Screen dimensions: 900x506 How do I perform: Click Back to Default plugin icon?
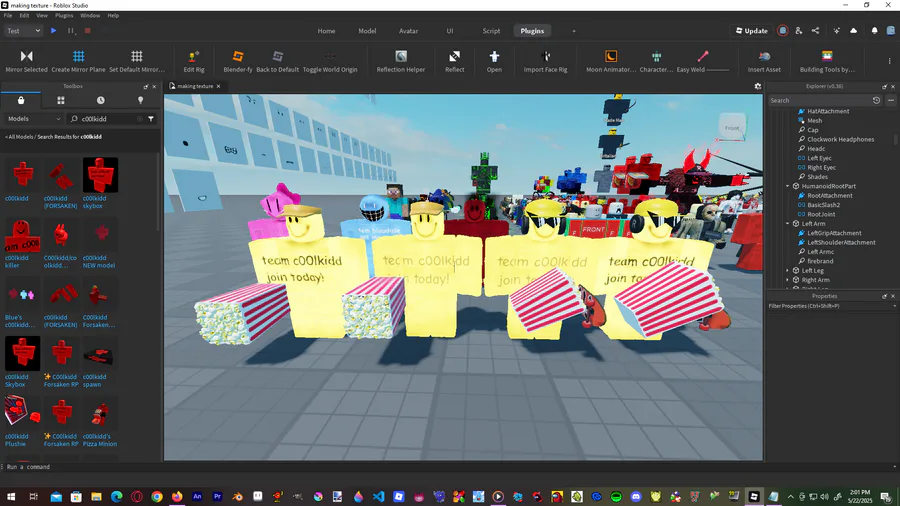click(278, 56)
